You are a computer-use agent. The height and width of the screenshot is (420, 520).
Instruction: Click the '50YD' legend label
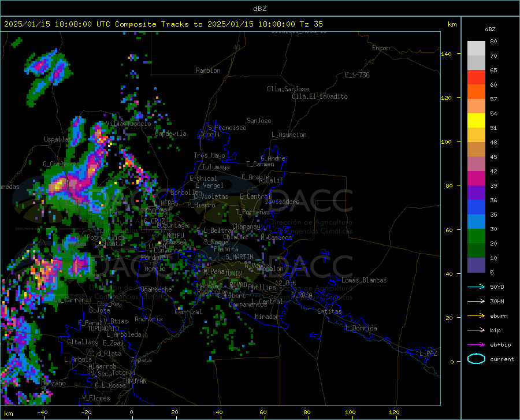pos(497,287)
